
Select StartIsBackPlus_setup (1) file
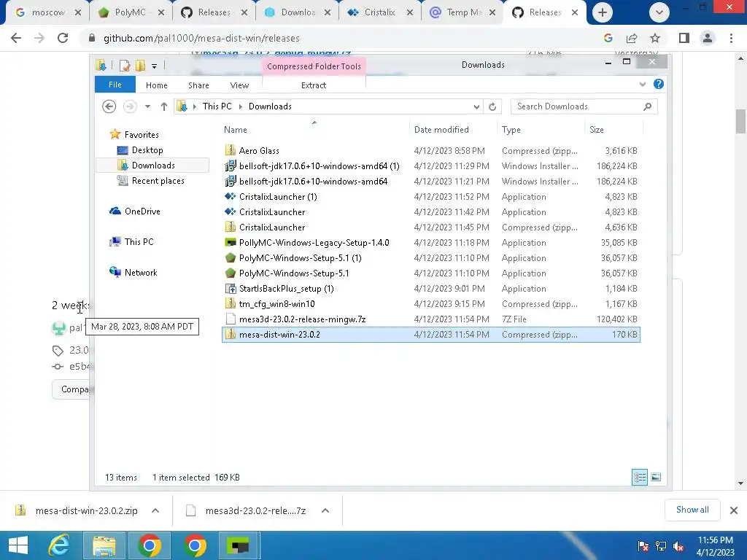click(x=430, y=289)
